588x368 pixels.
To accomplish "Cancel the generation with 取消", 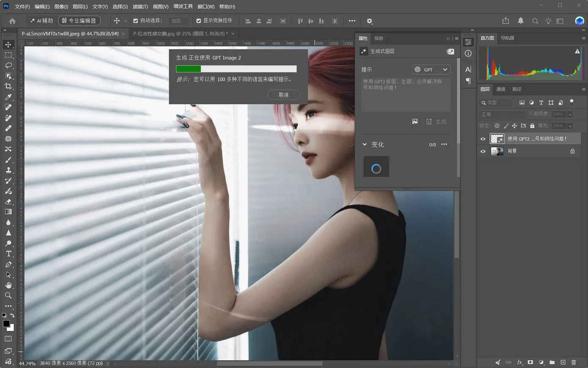I will 284,95.
